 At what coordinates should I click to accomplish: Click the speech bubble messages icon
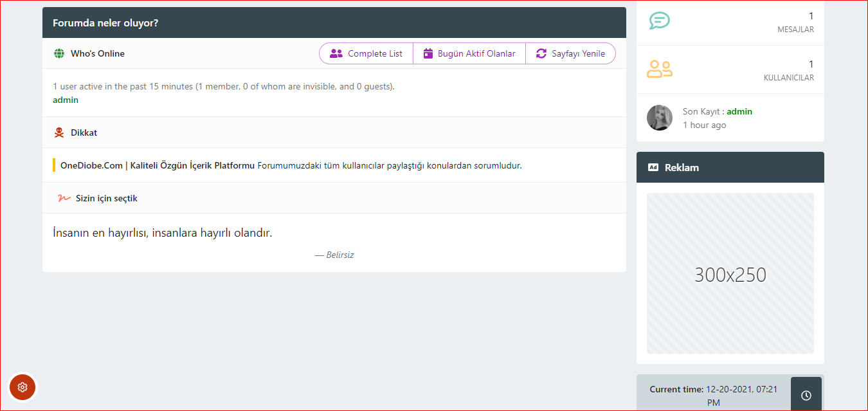coord(659,21)
